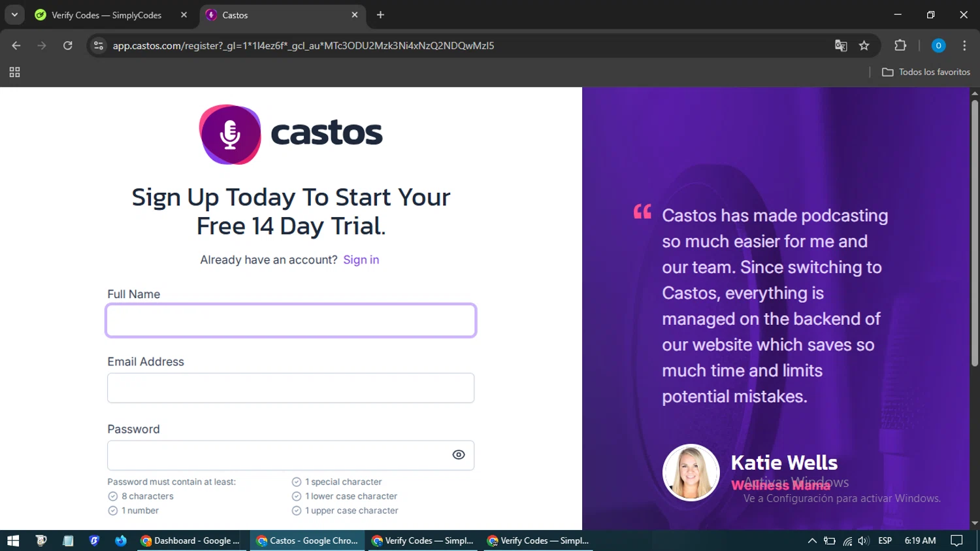Viewport: 980px width, 551px height.
Task: Open the Sign in link
Action: click(361, 259)
